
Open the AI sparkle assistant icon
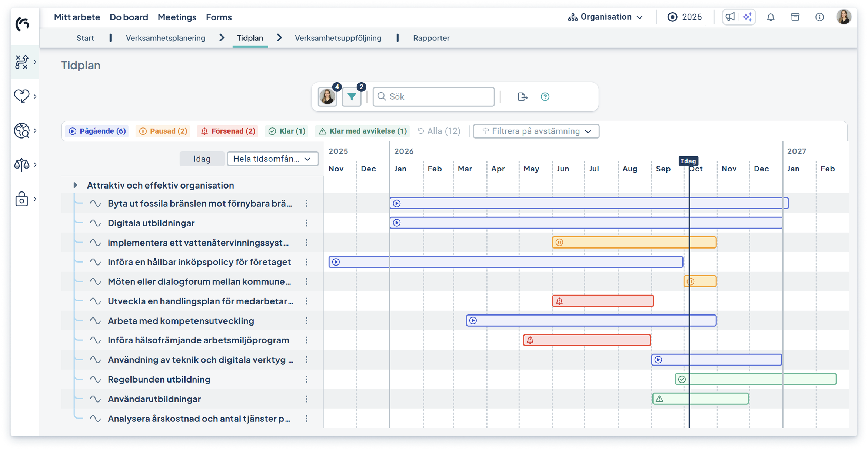pos(748,17)
